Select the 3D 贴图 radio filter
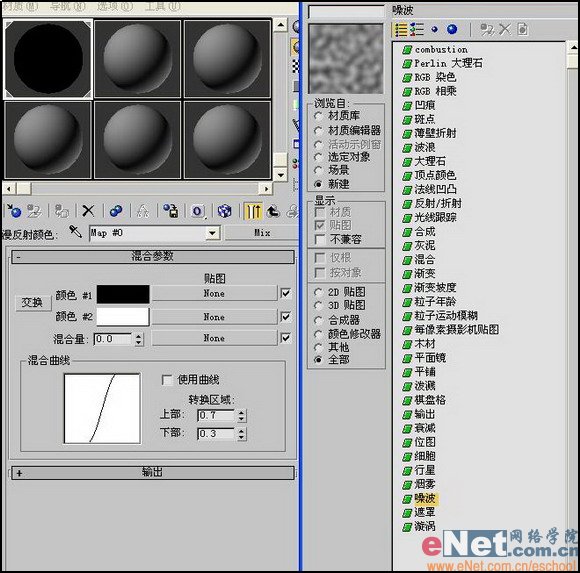580x573 pixels. 318,306
